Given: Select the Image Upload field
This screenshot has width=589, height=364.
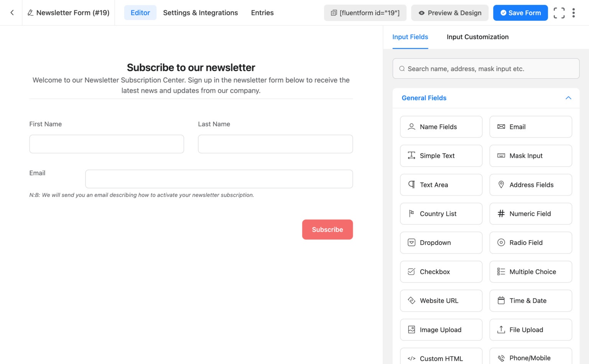Looking at the screenshot, I should click(441, 329).
